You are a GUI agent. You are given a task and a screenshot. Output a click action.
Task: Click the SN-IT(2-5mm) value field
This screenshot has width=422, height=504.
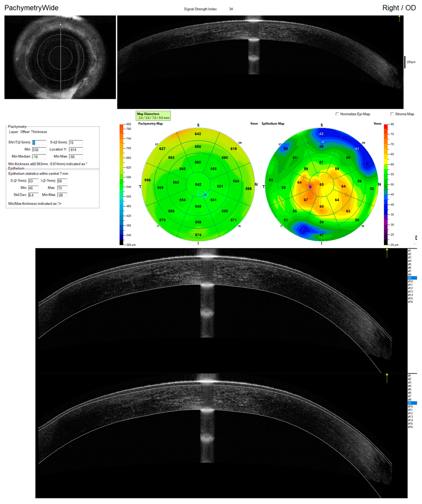[x=39, y=143]
